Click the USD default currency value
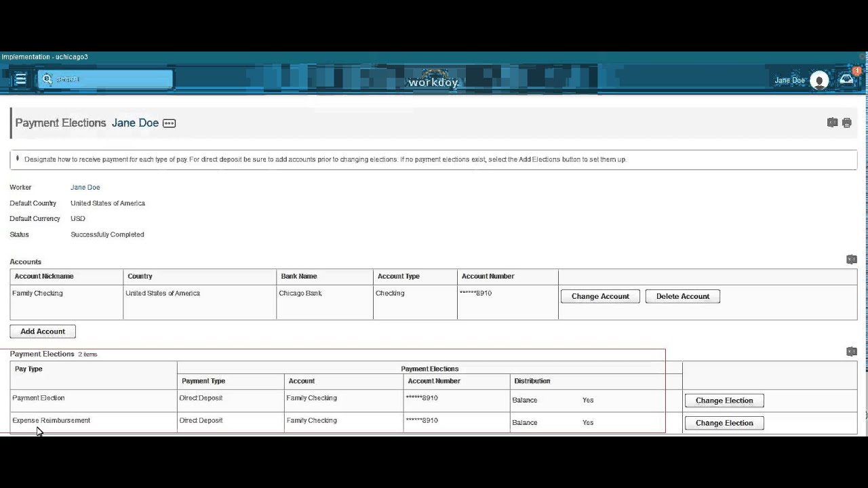Viewport: 868px width, 488px height. (x=78, y=219)
